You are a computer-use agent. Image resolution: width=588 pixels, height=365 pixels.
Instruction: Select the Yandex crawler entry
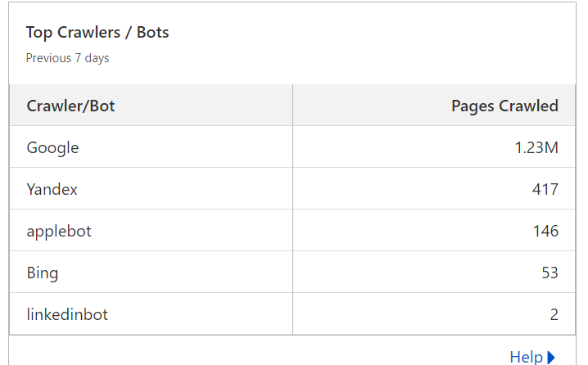point(52,189)
